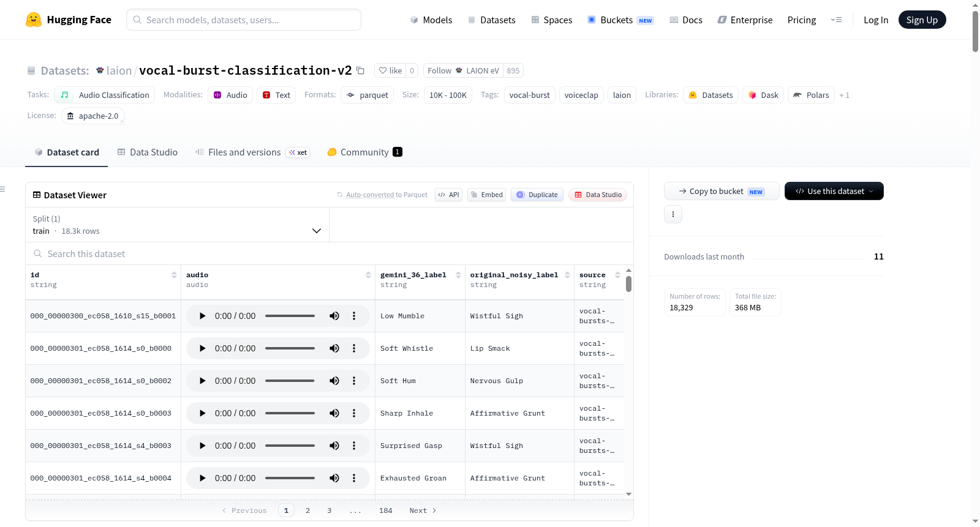Play audio for the Sharp Inhale row
Viewport: 980px width, 527px height.
[x=203, y=413]
